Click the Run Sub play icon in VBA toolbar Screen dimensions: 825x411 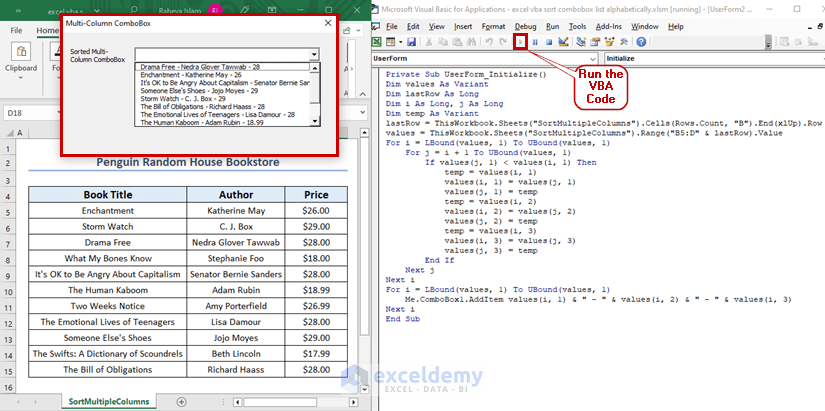pyautogui.click(x=520, y=42)
